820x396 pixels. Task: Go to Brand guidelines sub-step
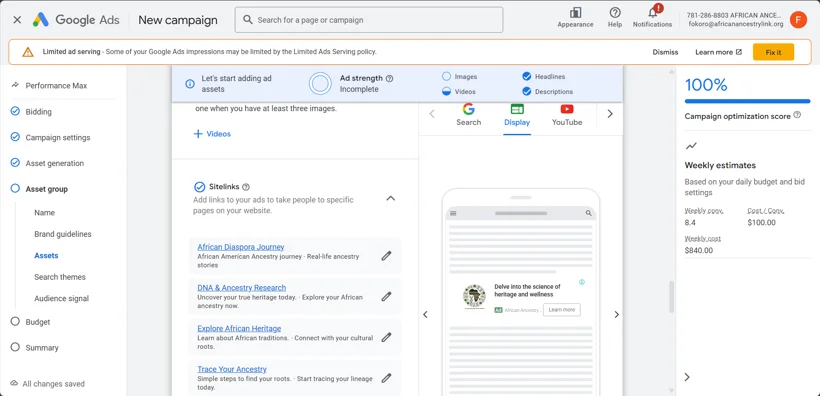pos(63,234)
